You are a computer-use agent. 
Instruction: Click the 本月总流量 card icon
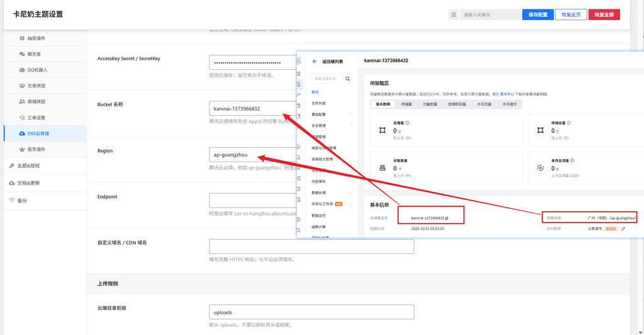pyautogui.click(x=540, y=168)
